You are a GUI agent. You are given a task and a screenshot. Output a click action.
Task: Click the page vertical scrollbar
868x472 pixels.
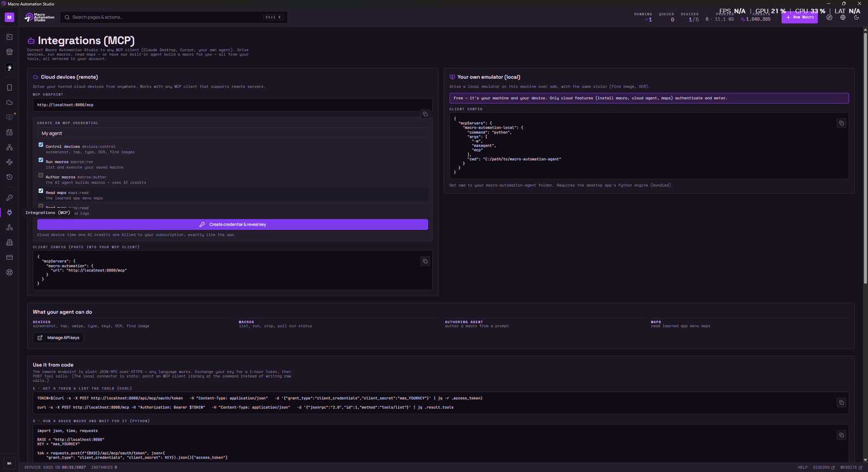865,157
